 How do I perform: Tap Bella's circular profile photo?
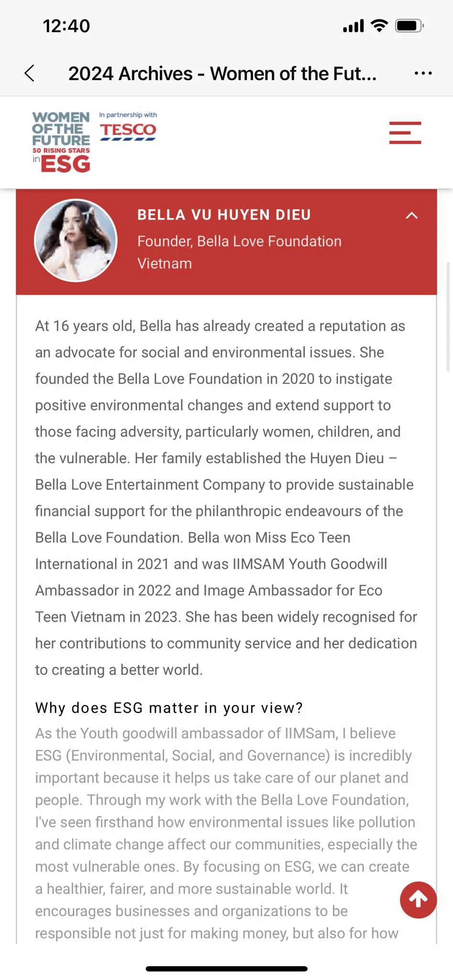76,240
